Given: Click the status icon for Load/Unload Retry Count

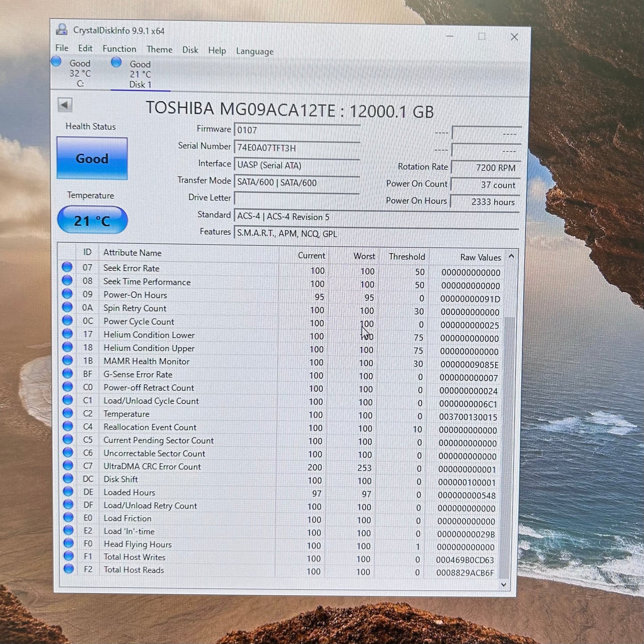Looking at the screenshot, I should click(x=68, y=504).
